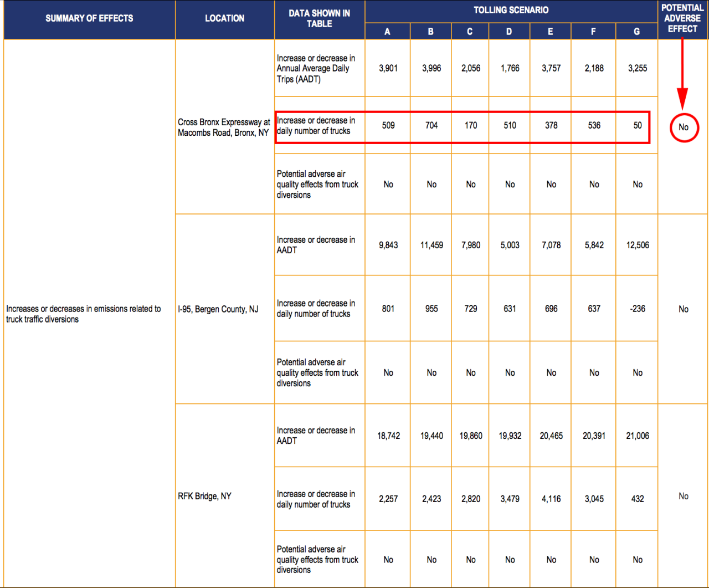The image size is (709, 588).
Task: Click the Tolling Scenario B column header
Action: click(430, 32)
